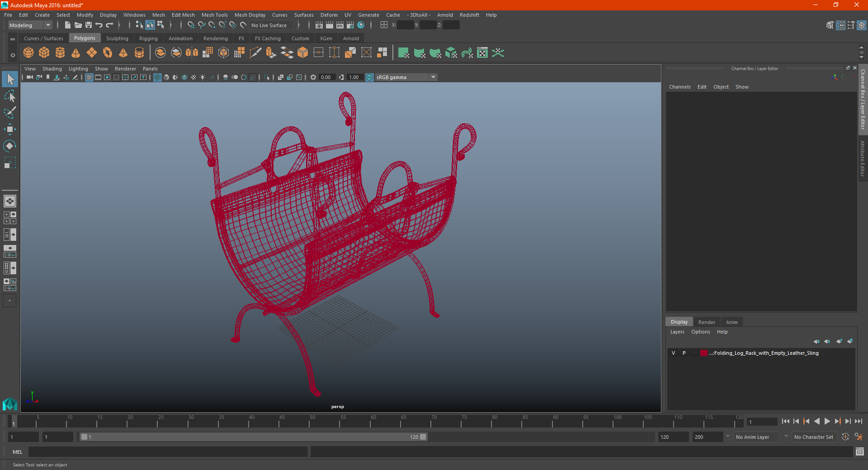This screenshot has width=868, height=470.
Task: Activate the Select tool in toolbox
Action: pyautogui.click(x=10, y=80)
